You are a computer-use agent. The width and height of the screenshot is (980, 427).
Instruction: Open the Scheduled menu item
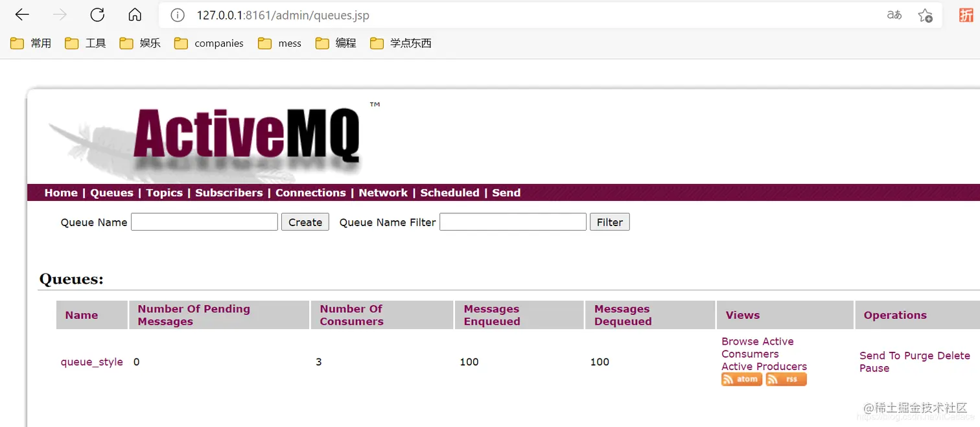click(x=450, y=192)
